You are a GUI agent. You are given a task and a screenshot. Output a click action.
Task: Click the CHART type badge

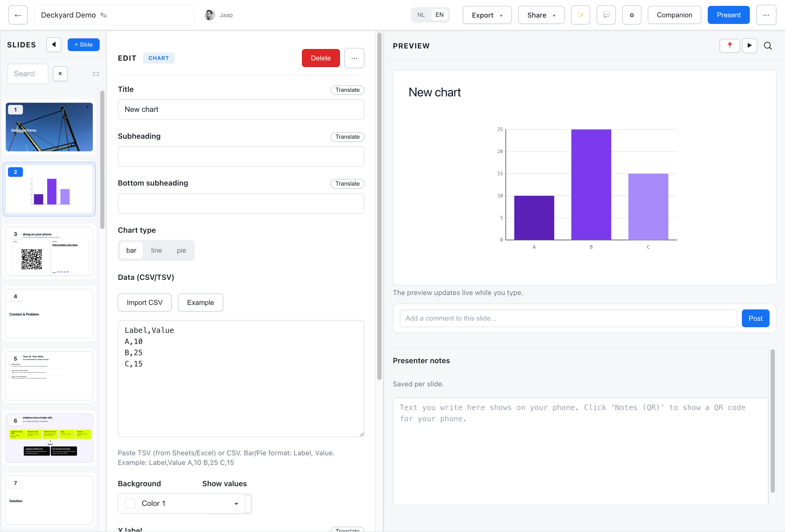[x=159, y=58]
